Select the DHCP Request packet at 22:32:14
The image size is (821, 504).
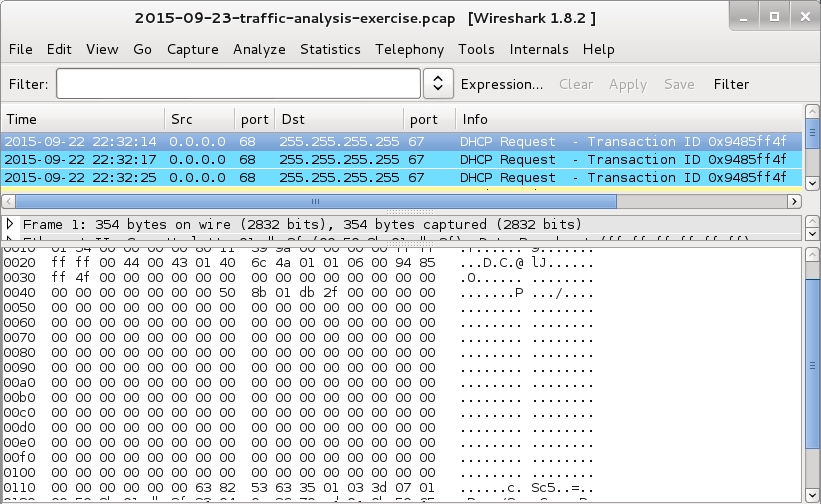(x=401, y=142)
